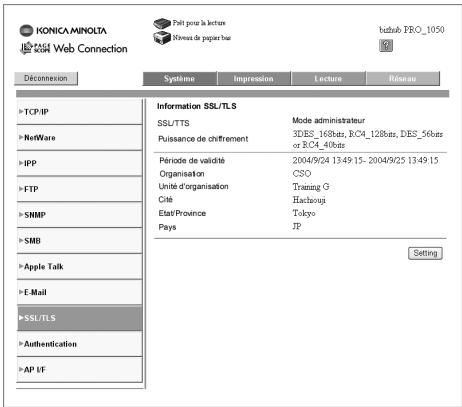The height and width of the screenshot is (407, 462).
Task: Click the CSO organisation value
Action: 302,173
